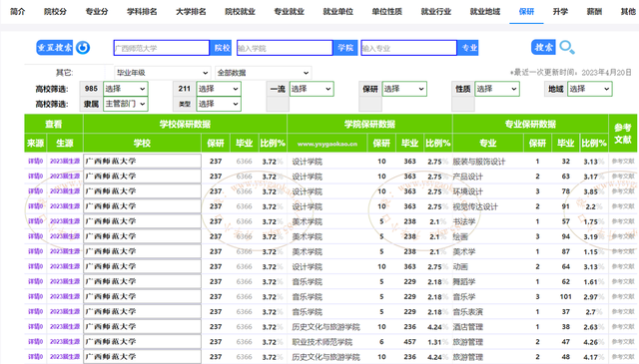The image size is (639, 364).
Task: Click the 学校保研数据 header cell
Action: pos(185,124)
